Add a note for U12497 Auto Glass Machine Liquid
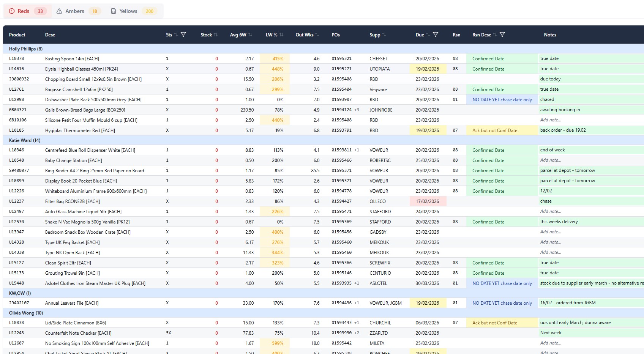Screen dimensions: 644x354 pos(590,211)
